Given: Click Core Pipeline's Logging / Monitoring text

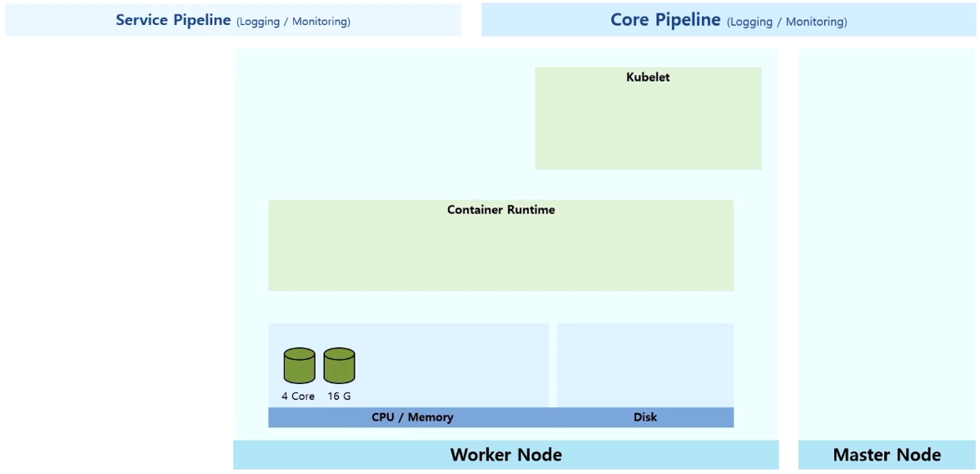Looking at the screenshot, I should coord(787,22).
